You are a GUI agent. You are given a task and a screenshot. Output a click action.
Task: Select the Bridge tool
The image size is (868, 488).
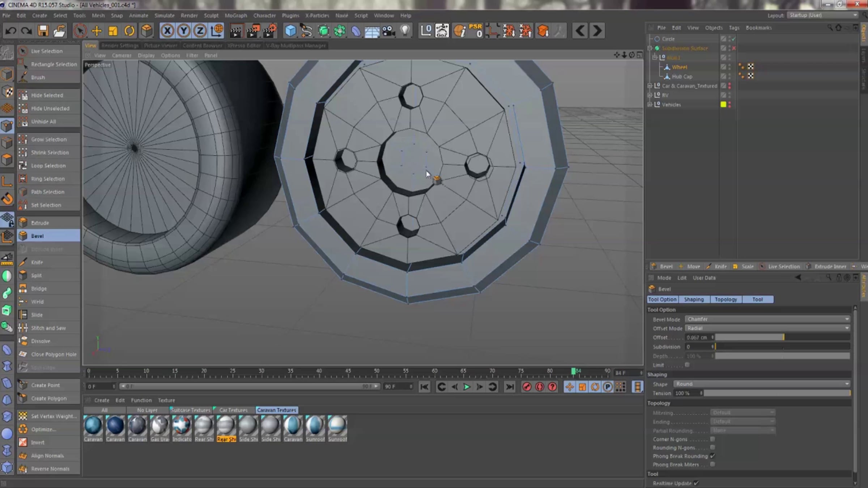tap(48, 288)
